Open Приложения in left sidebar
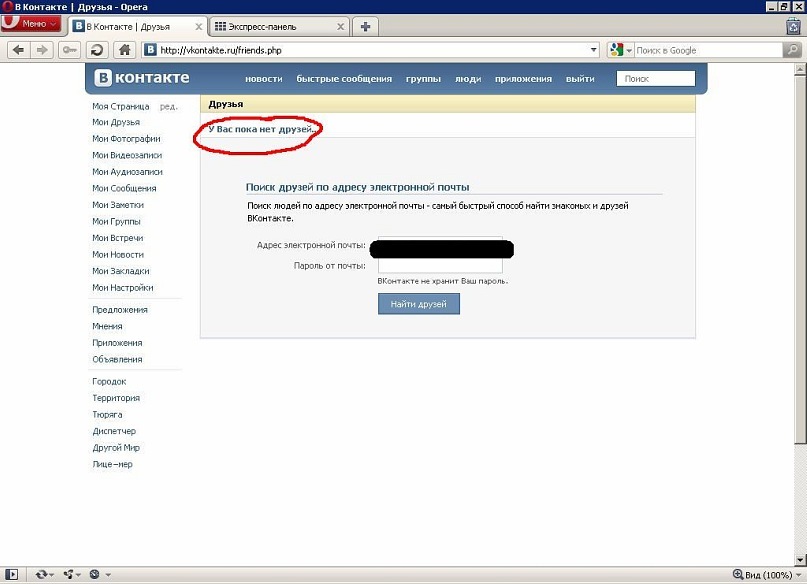 coord(117,343)
